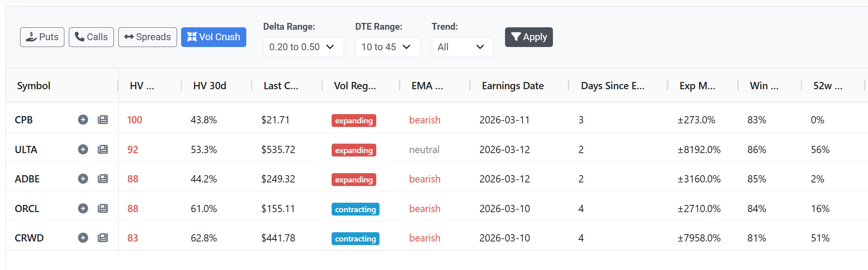This screenshot has height=270, width=868.
Task: Click the HV rank value 100
Action: pos(135,120)
